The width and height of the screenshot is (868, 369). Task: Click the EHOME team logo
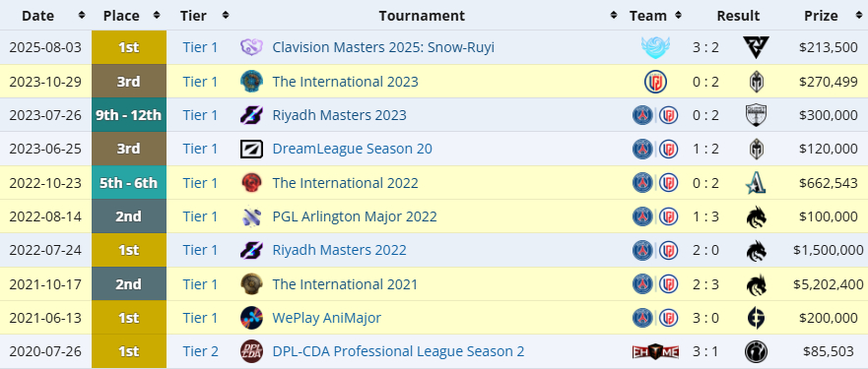tap(655, 352)
